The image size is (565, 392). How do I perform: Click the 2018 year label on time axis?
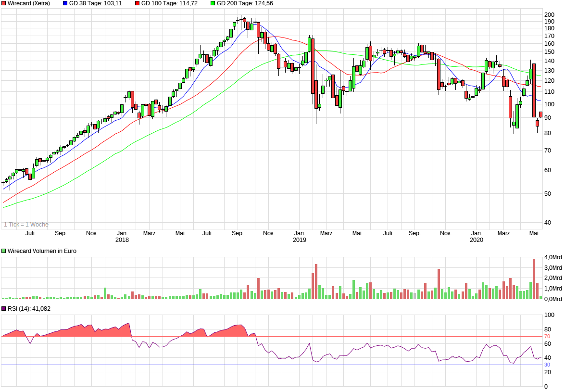122,240
